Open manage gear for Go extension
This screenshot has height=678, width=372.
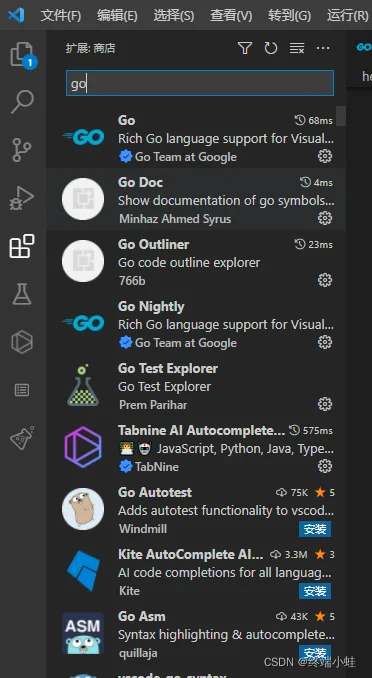click(325, 156)
